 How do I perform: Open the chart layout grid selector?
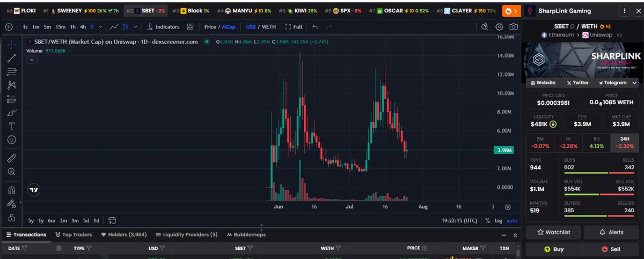click(x=191, y=27)
